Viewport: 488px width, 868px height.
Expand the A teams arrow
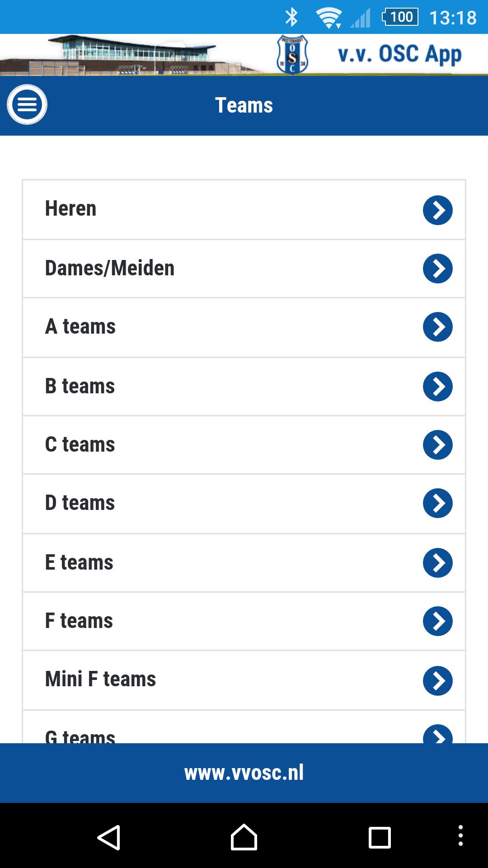point(437,327)
